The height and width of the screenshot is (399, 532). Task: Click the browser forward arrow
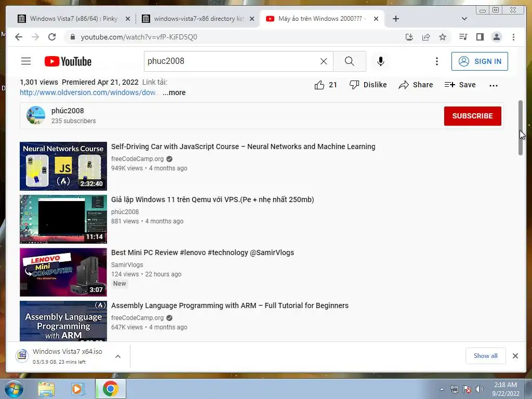tap(35, 37)
